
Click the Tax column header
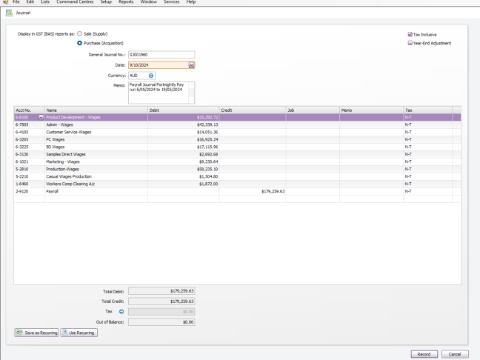click(x=428, y=110)
